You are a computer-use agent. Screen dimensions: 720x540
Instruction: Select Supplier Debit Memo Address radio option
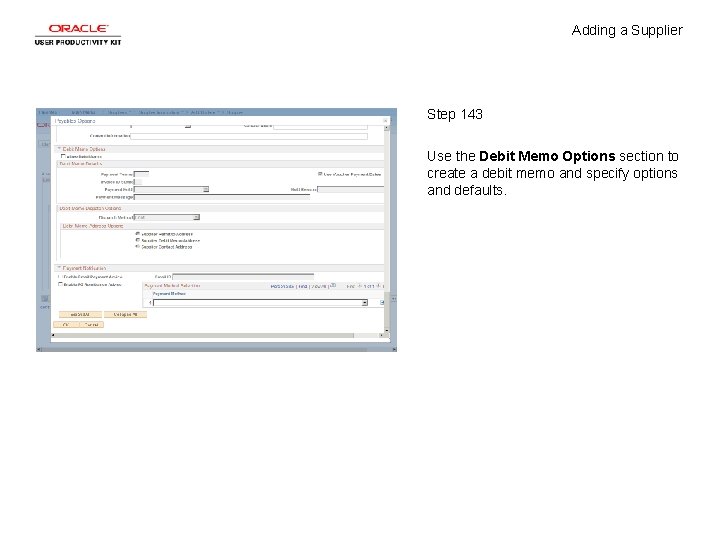[x=137, y=240]
